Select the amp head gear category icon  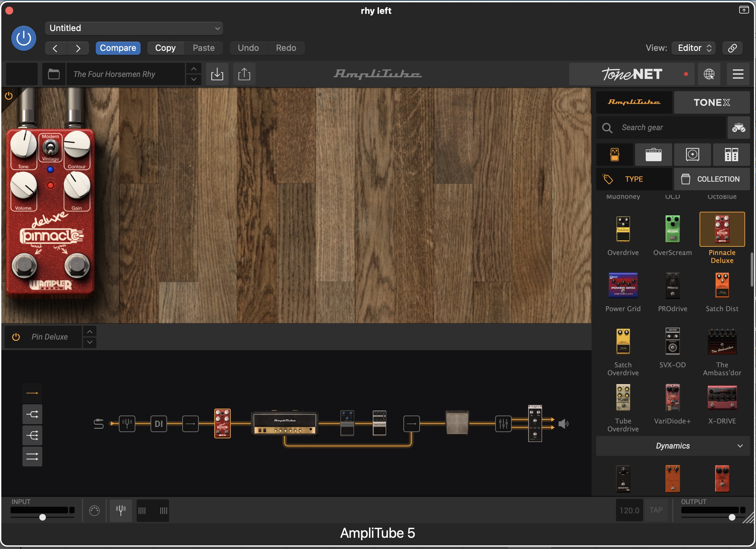pos(653,155)
